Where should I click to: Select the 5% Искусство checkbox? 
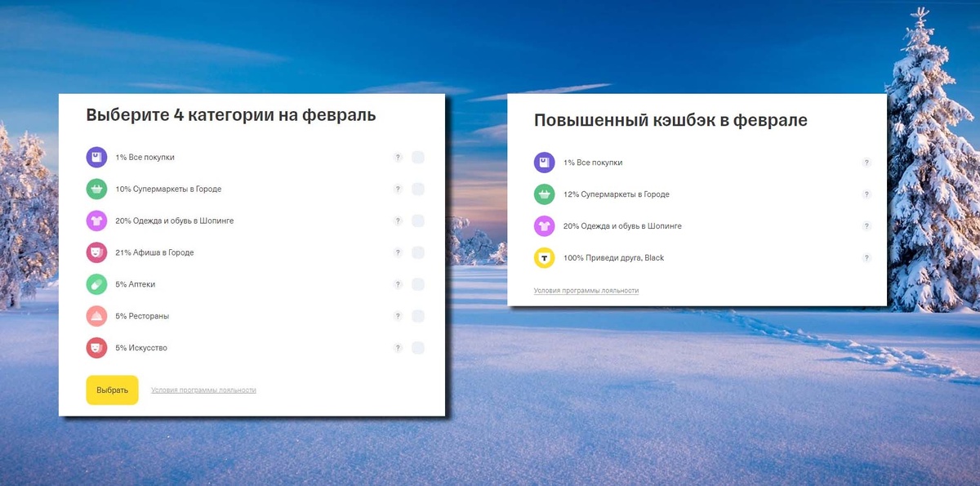click(x=417, y=347)
